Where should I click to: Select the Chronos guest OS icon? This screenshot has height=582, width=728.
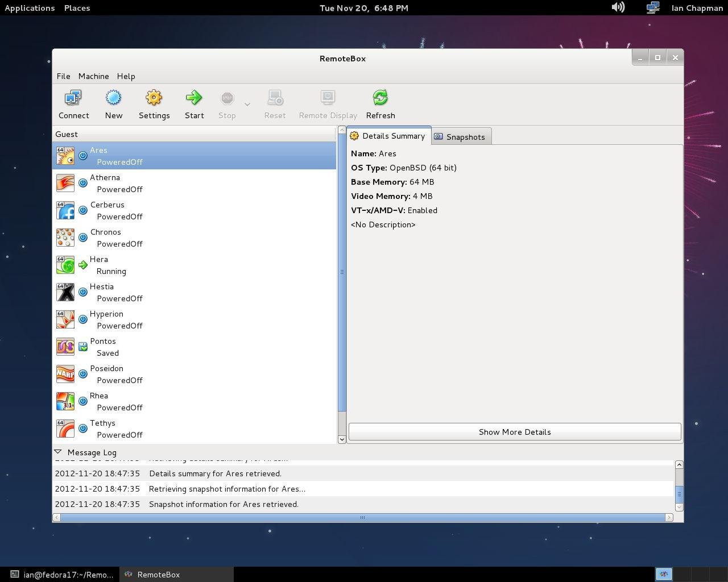[x=65, y=238]
